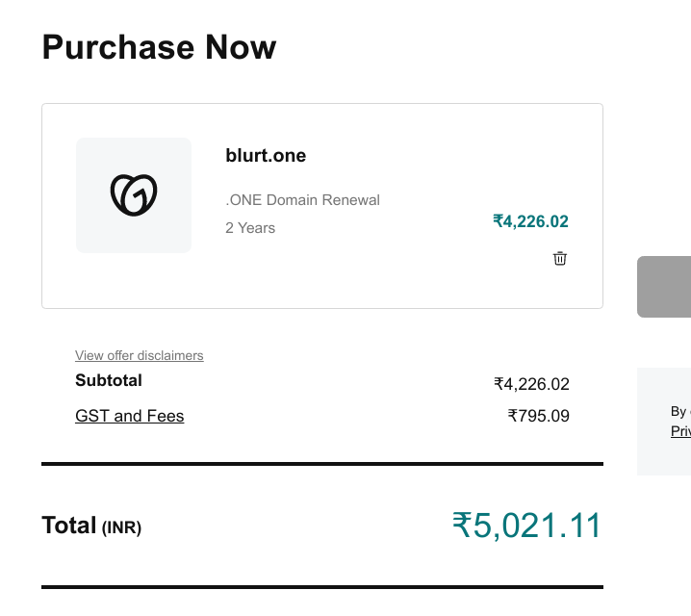Click the GoDaddy heart logo thumbnail
The image size is (691, 616).
(134, 195)
